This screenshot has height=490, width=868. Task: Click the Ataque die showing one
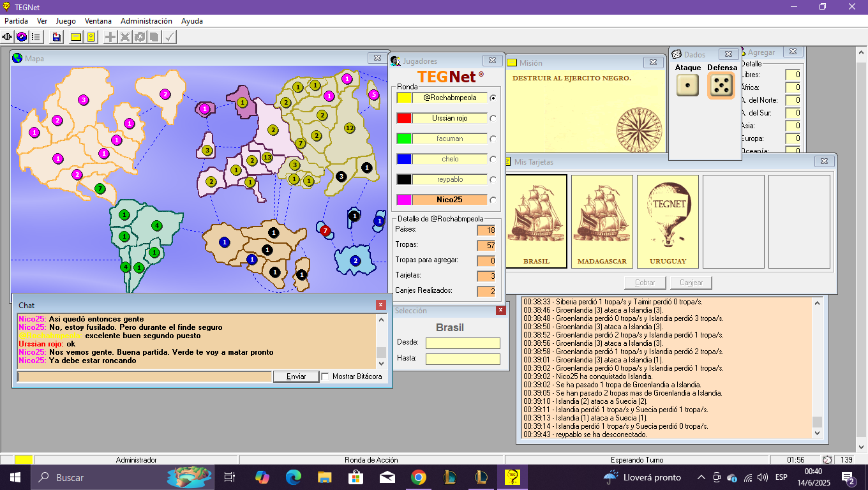pyautogui.click(x=687, y=85)
